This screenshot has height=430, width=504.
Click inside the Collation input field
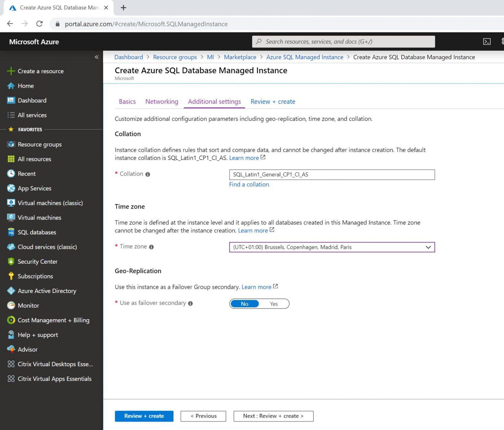[332, 174]
